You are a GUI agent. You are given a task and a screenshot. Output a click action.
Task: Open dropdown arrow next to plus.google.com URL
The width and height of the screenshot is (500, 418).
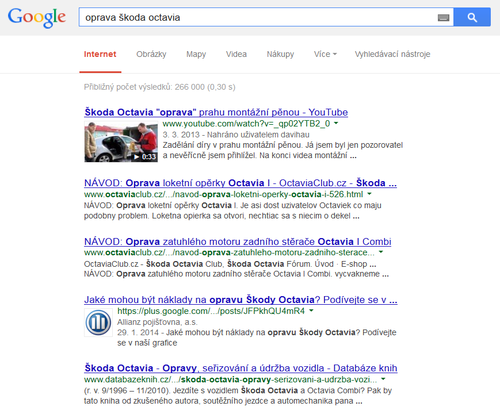pos(311,310)
